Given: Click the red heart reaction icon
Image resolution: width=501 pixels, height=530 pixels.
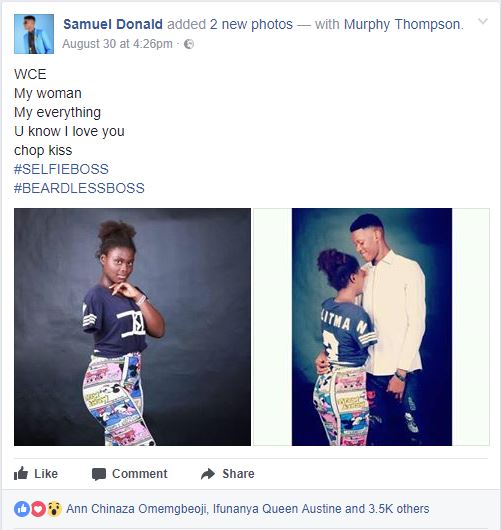Looking at the screenshot, I should (38, 509).
